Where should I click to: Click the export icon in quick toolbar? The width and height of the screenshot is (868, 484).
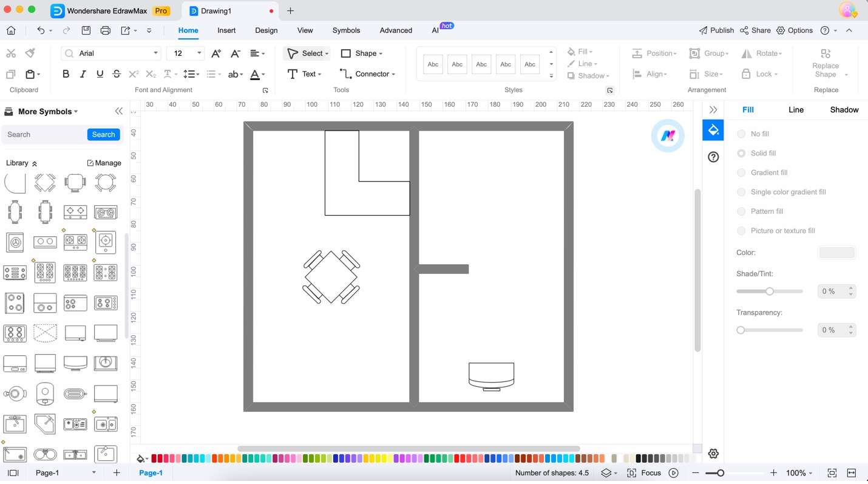pos(125,30)
